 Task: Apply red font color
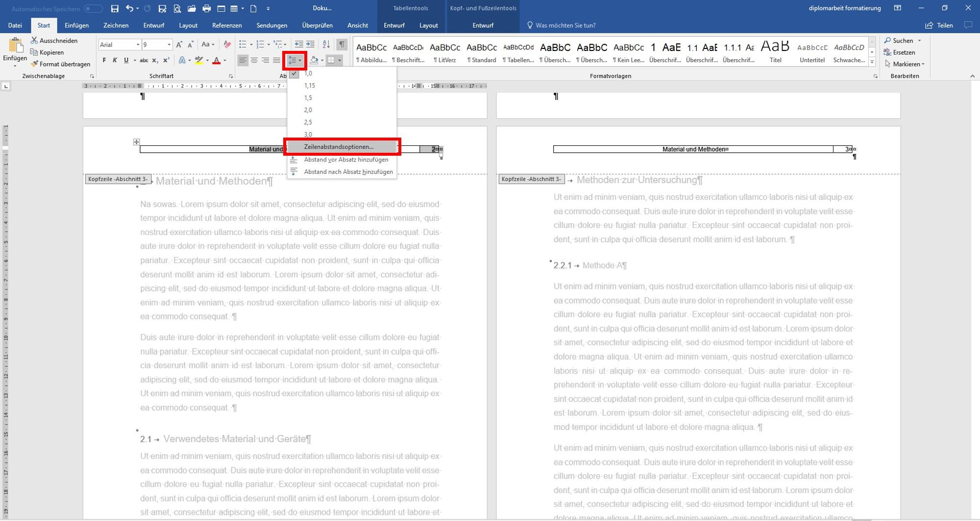[x=216, y=60]
